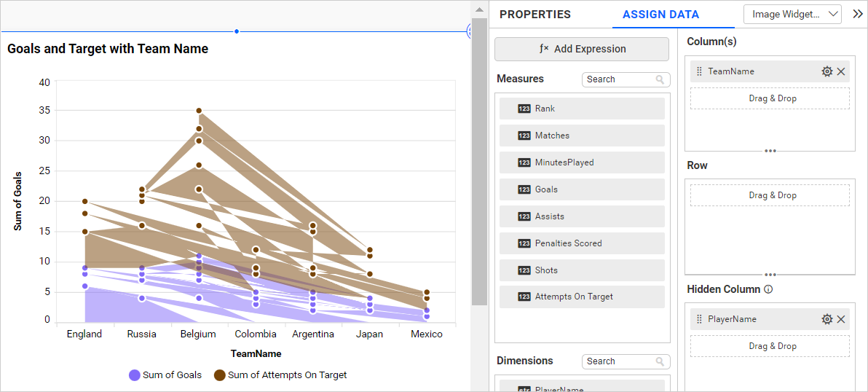
Task: Switch to the PROPERTIES tab
Action: click(534, 15)
